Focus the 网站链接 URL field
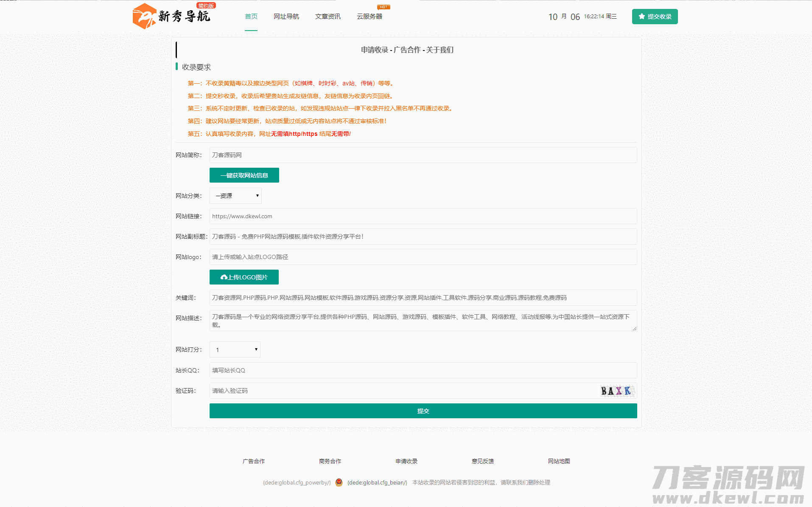Screen dimensions: 812x507 click(x=423, y=216)
